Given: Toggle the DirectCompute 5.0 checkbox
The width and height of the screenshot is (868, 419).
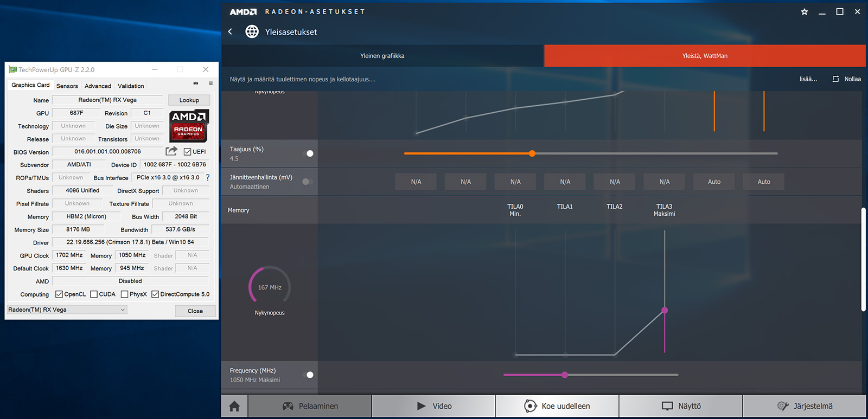Looking at the screenshot, I should point(155,294).
